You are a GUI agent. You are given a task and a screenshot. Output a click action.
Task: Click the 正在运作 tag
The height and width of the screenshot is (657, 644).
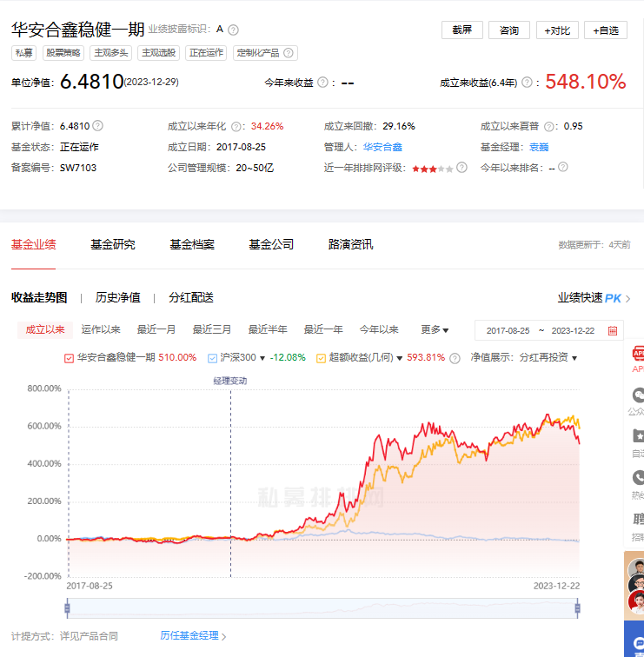coord(206,53)
